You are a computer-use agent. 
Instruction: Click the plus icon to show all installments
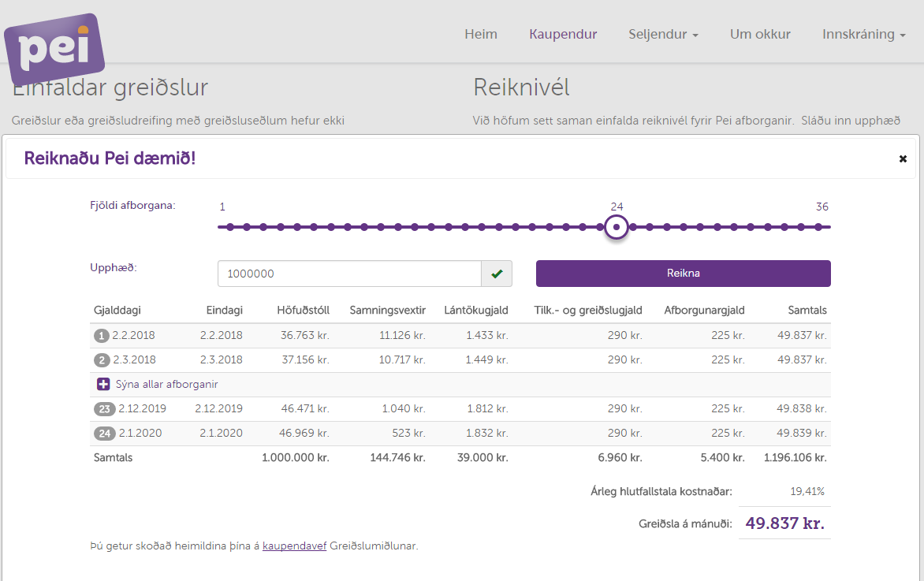pos(103,385)
